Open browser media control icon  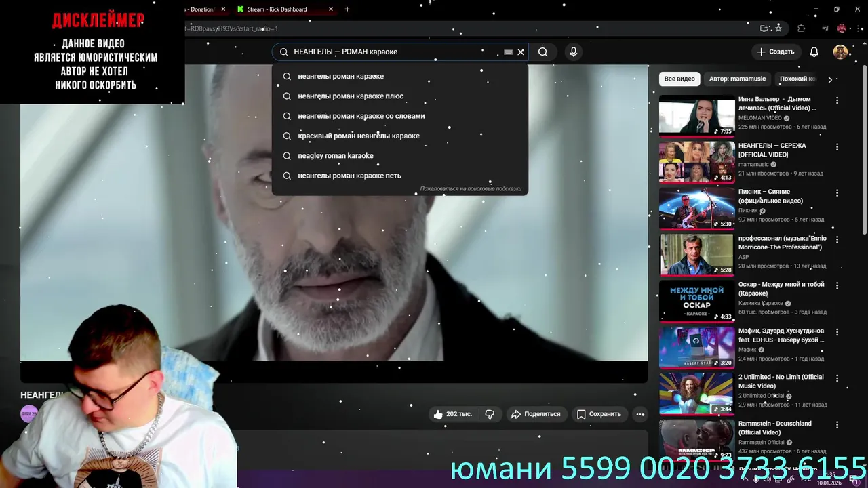(825, 28)
